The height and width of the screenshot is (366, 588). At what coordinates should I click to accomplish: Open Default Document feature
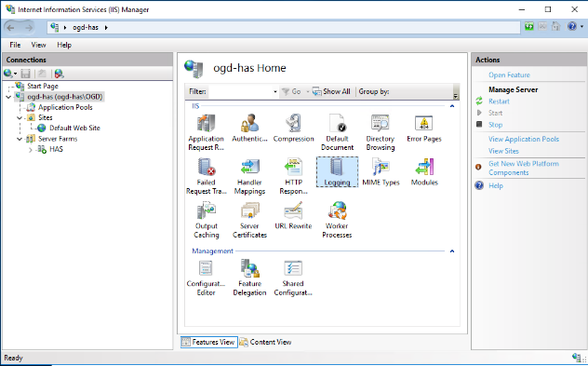[337, 132]
